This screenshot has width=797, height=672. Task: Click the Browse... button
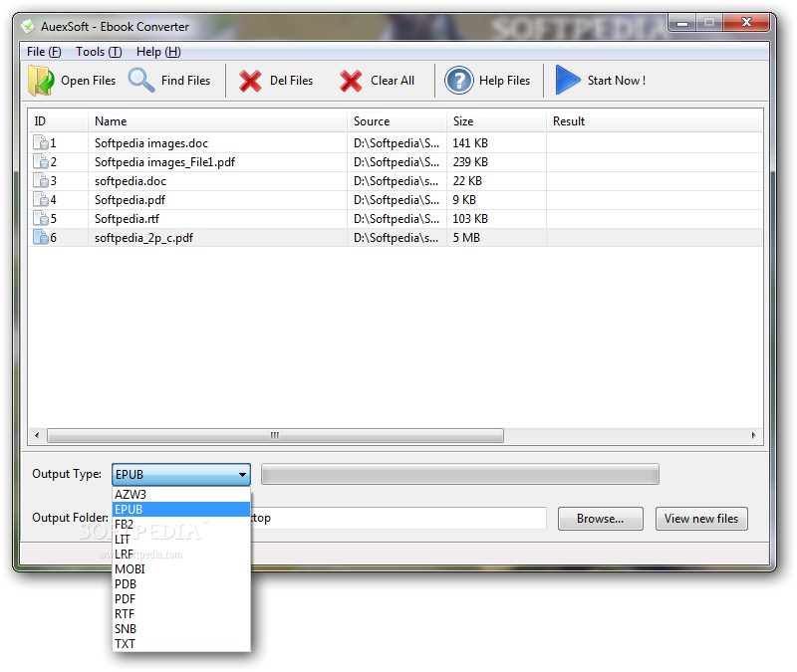coord(601,519)
